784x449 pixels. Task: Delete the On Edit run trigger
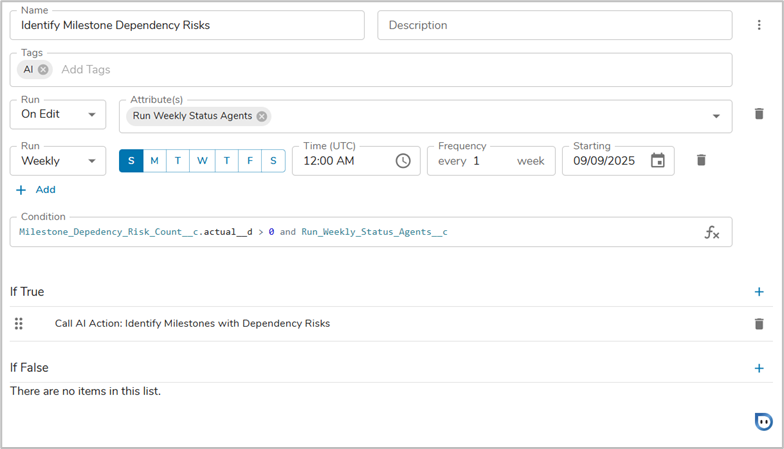[759, 115]
